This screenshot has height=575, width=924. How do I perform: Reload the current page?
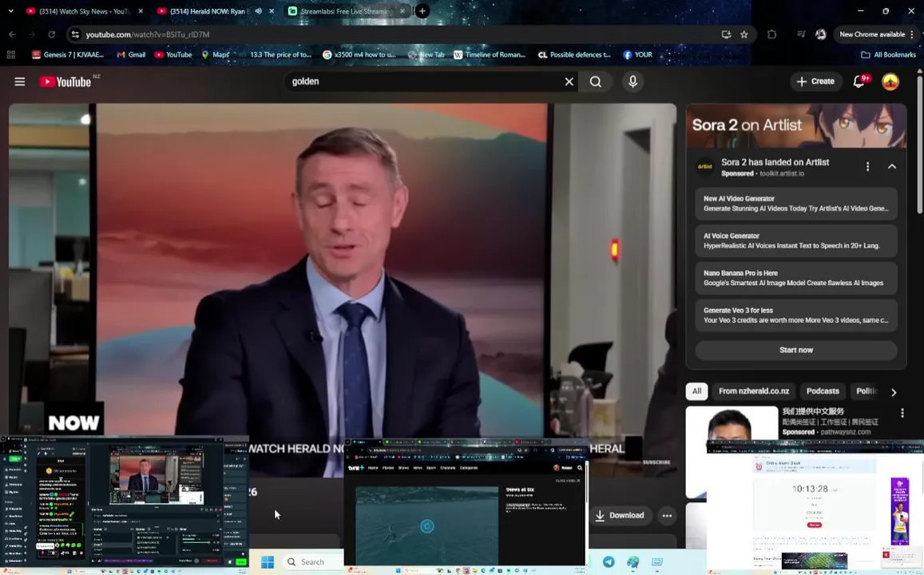pos(52,35)
